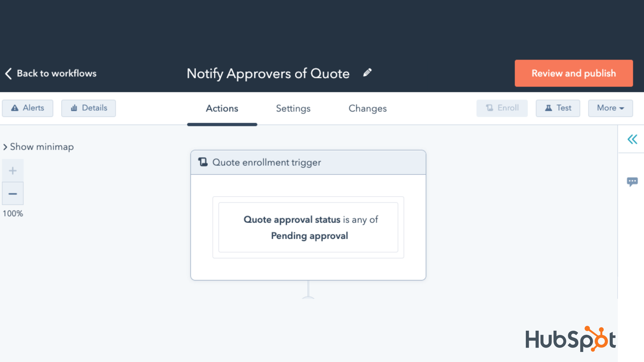Collapse the right panel with double chevrons
This screenshot has width=644, height=362.
click(x=632, y=139)
